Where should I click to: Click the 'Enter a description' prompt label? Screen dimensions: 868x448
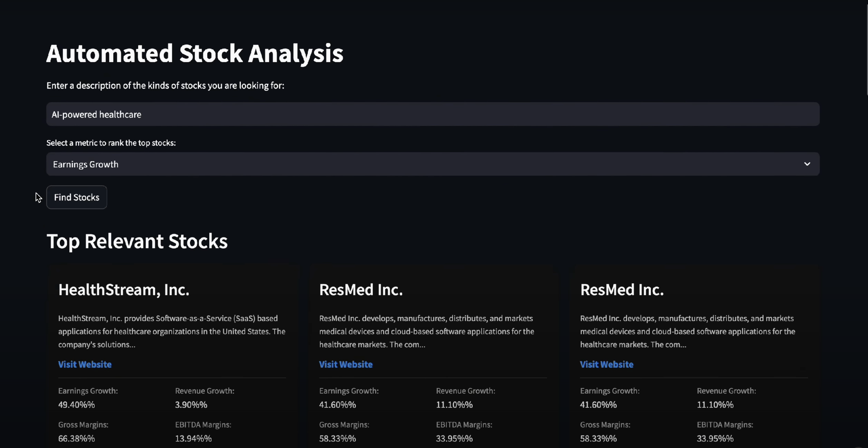tap(165, 85)
